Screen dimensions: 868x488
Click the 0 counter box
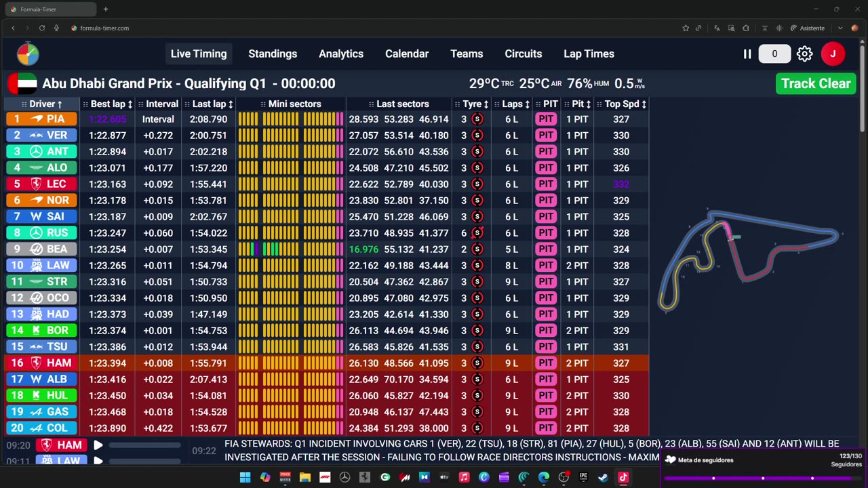[774, 54]
